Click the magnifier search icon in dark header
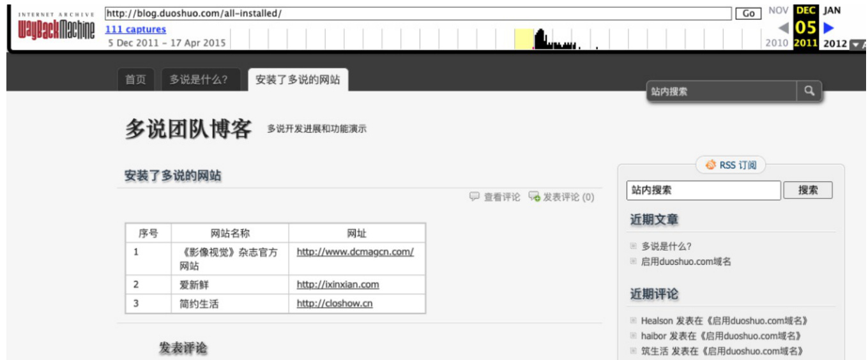The width and height of the screenshot is (868, 360). pyautogui.click(x=809, y=91)
